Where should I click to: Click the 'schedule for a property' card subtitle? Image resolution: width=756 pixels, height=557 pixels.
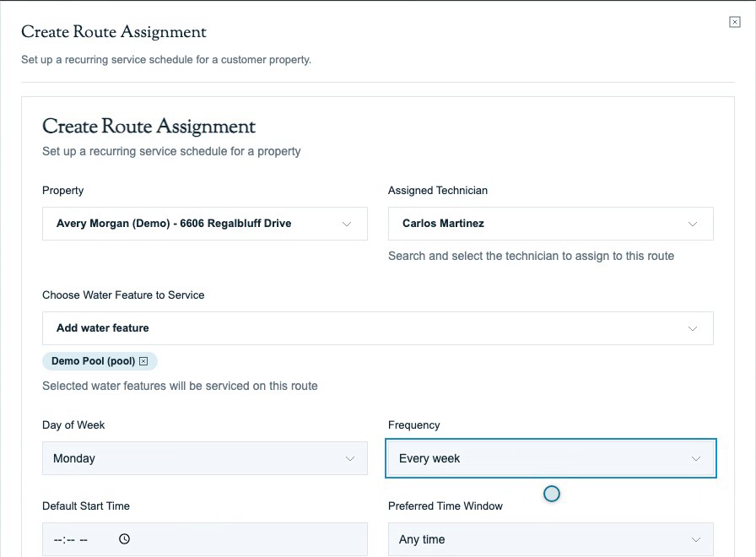pyautogui.click(x=171, y=151)
